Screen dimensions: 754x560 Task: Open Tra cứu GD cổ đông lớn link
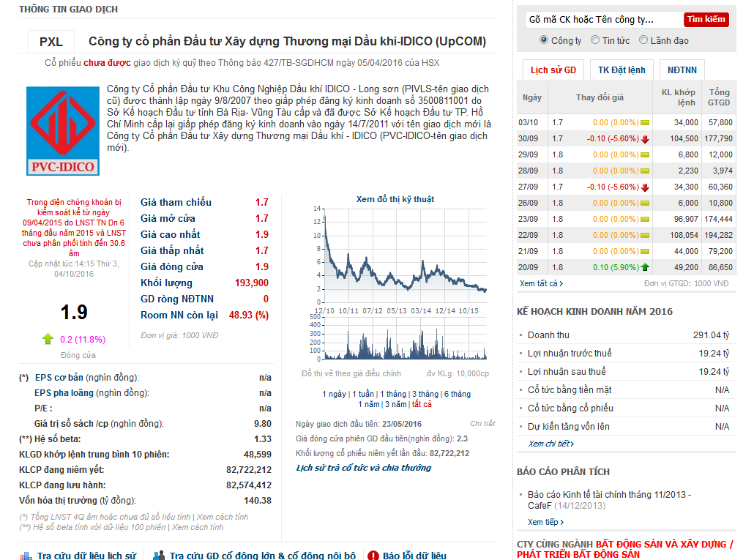(x=263, y=556)
